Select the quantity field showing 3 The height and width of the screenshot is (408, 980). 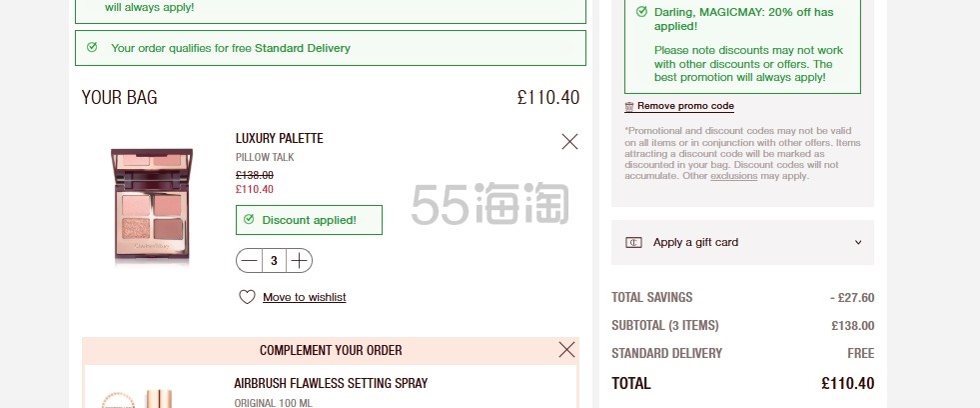pos(274,261)
